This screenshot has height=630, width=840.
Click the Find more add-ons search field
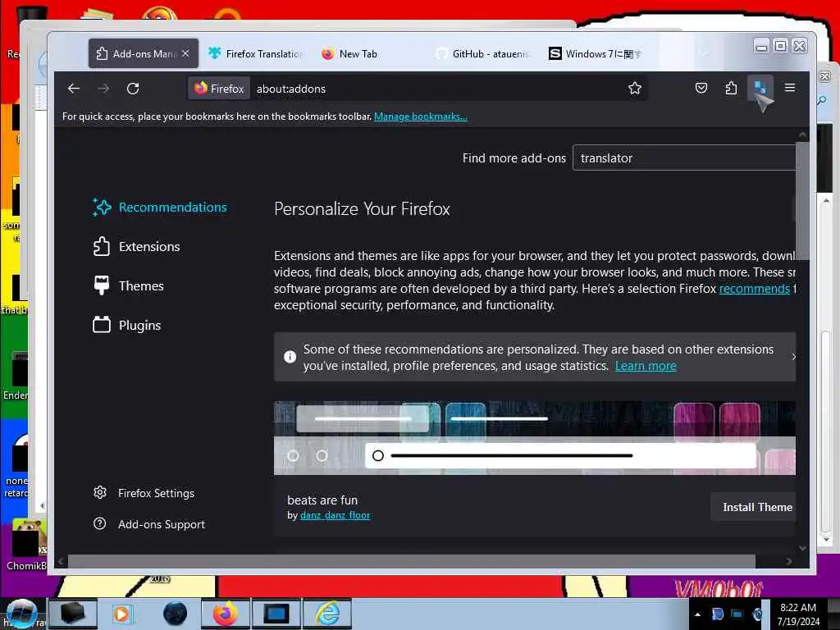coord(684,158)
